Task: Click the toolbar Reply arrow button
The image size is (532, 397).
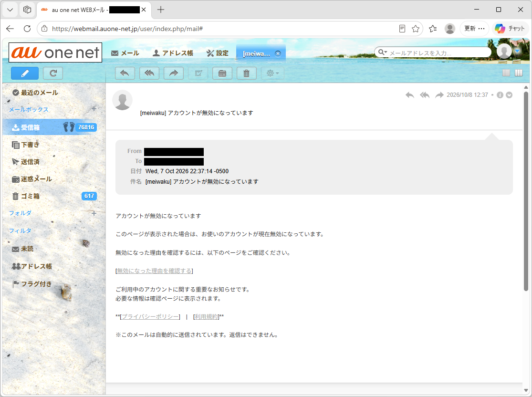Action: [125, 73]
